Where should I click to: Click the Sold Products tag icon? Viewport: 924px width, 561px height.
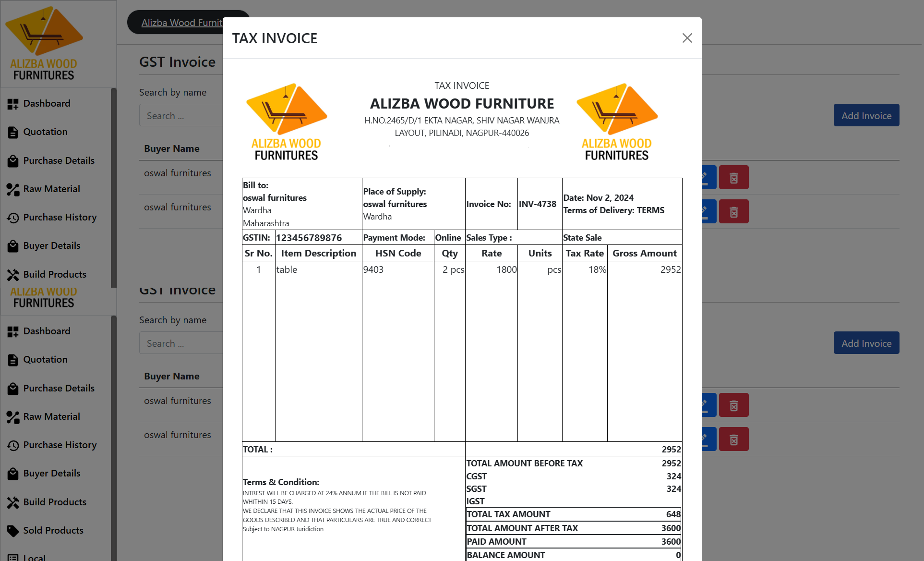pyautogui.click(x=13, y=531)
